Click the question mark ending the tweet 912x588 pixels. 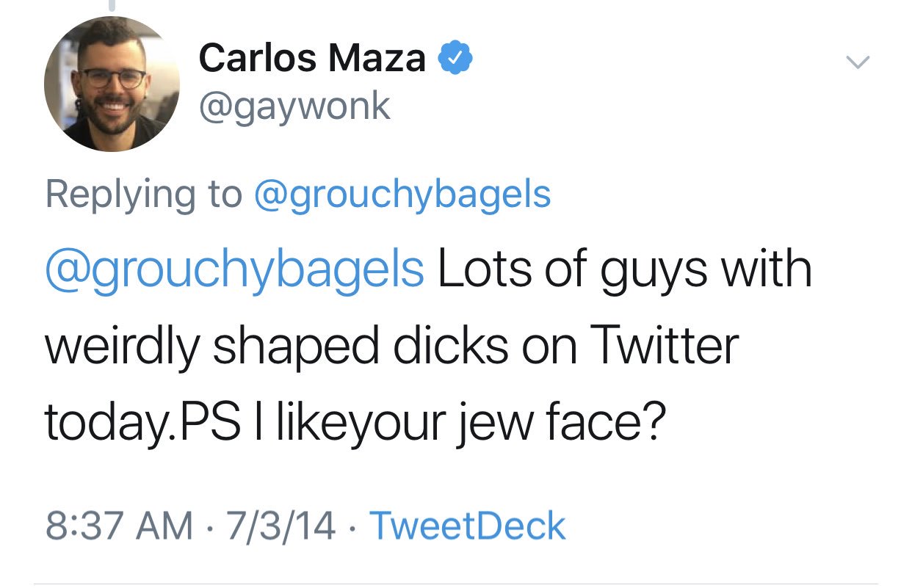pos(654,421)
